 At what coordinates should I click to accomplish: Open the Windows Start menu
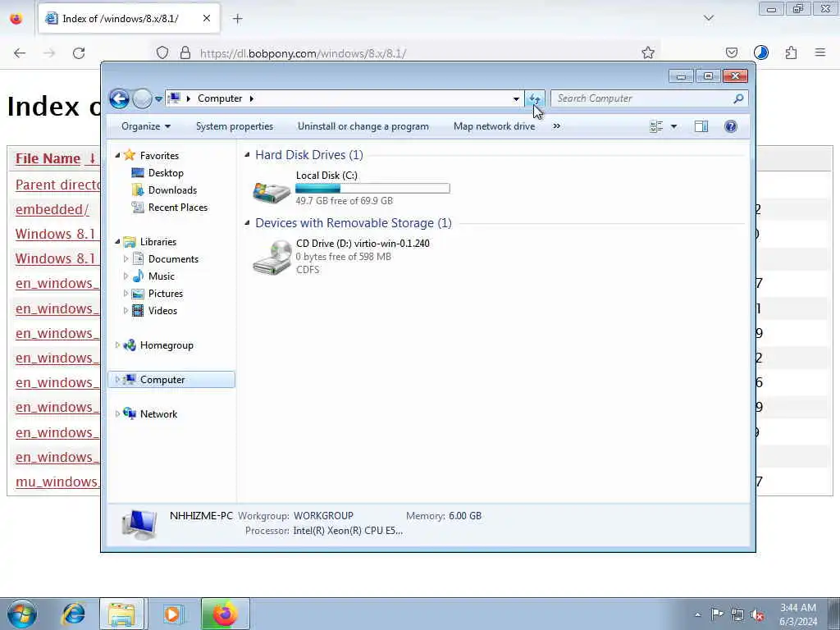point(22,614)
